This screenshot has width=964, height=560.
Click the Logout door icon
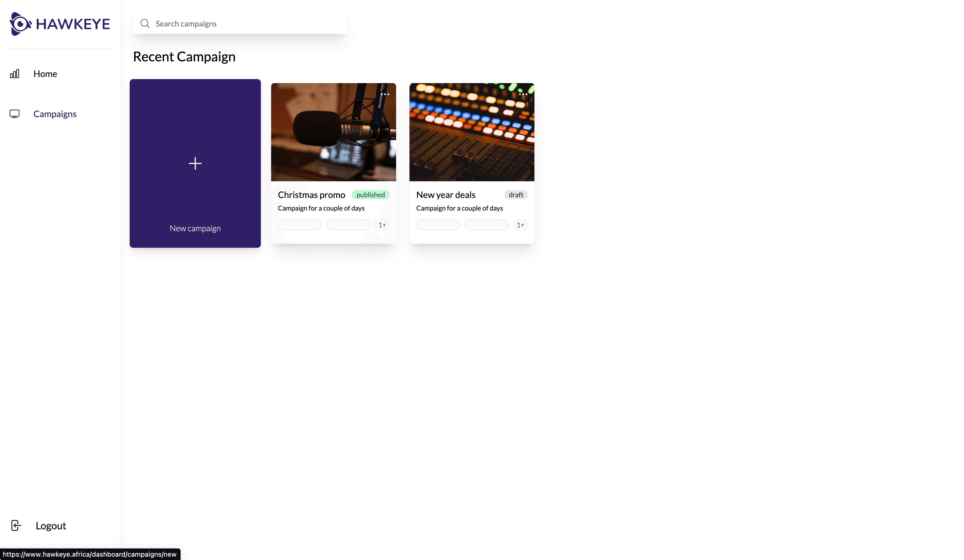(16, 526)
